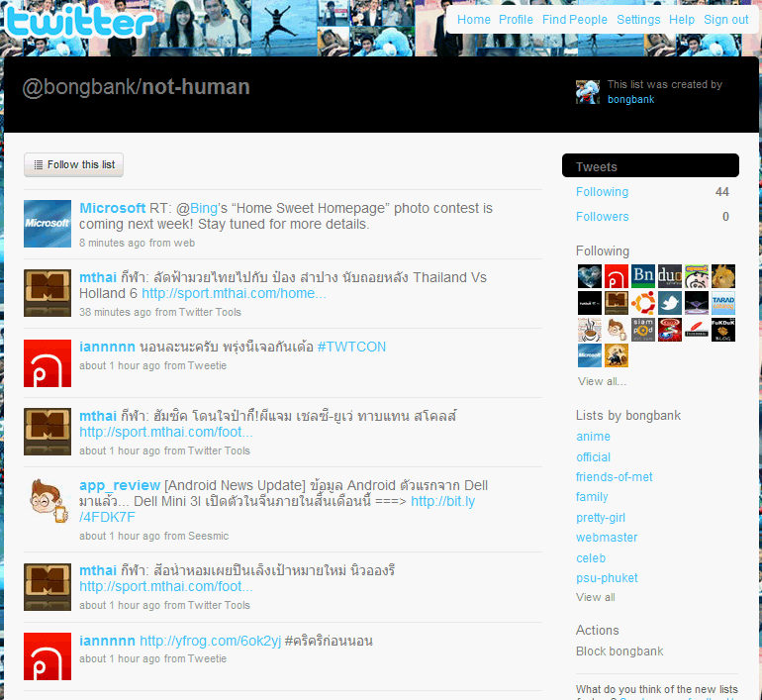Click the friends-of-met list link
Viewport: 762px width, 700px height.
(614, 477)
